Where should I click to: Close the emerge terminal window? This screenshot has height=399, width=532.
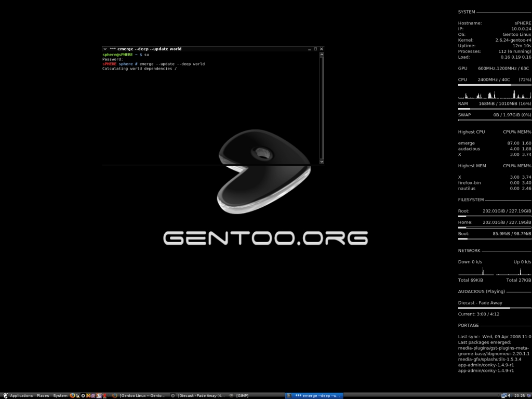(322, 49)
